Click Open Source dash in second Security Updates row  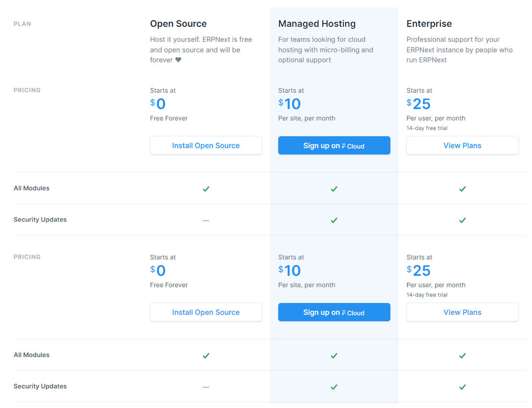tap(206, 387)
